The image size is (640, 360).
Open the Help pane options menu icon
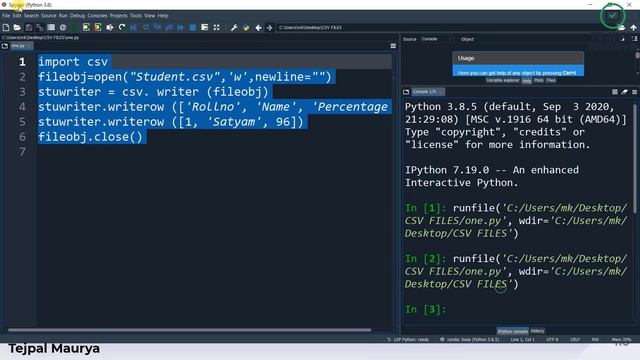tap(635, 39)
